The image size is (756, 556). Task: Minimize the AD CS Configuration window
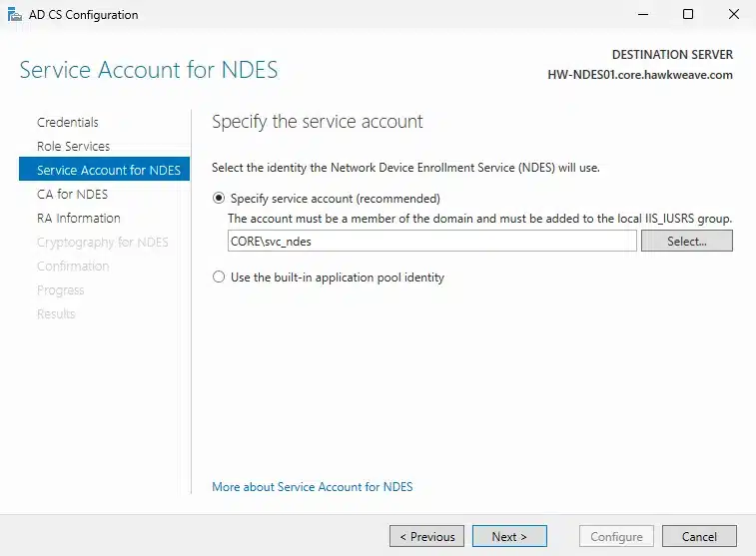642,15
